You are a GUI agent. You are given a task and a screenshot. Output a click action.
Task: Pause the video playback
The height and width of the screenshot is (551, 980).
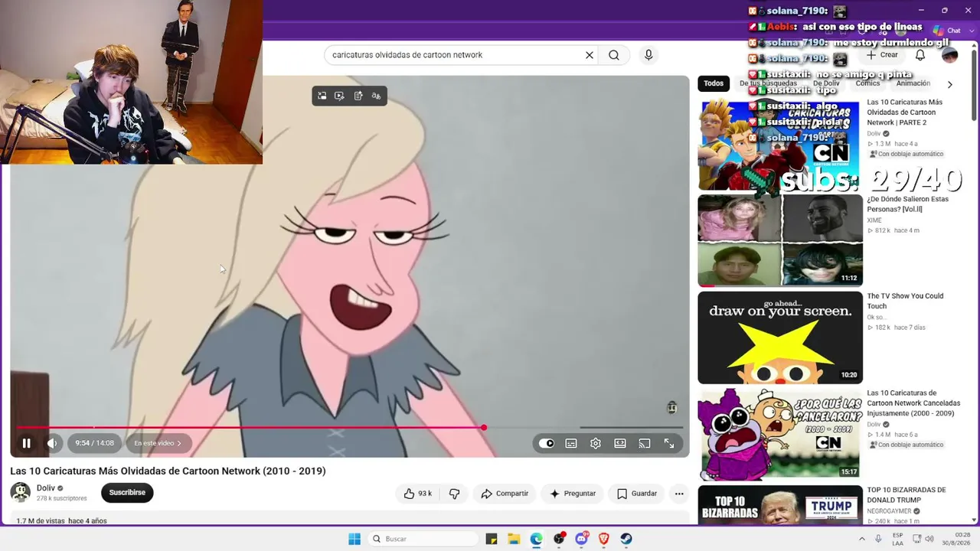click(x=26, y=443)
